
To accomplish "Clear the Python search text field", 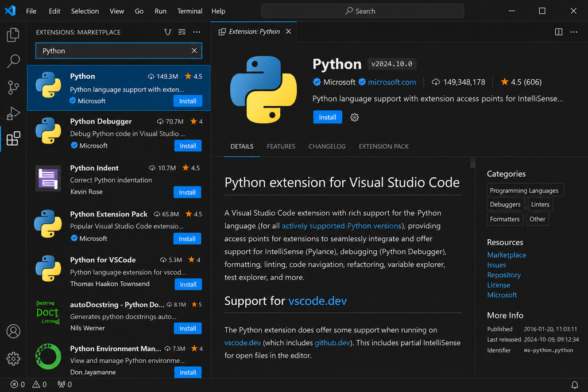I will click(x=194, y=51).
